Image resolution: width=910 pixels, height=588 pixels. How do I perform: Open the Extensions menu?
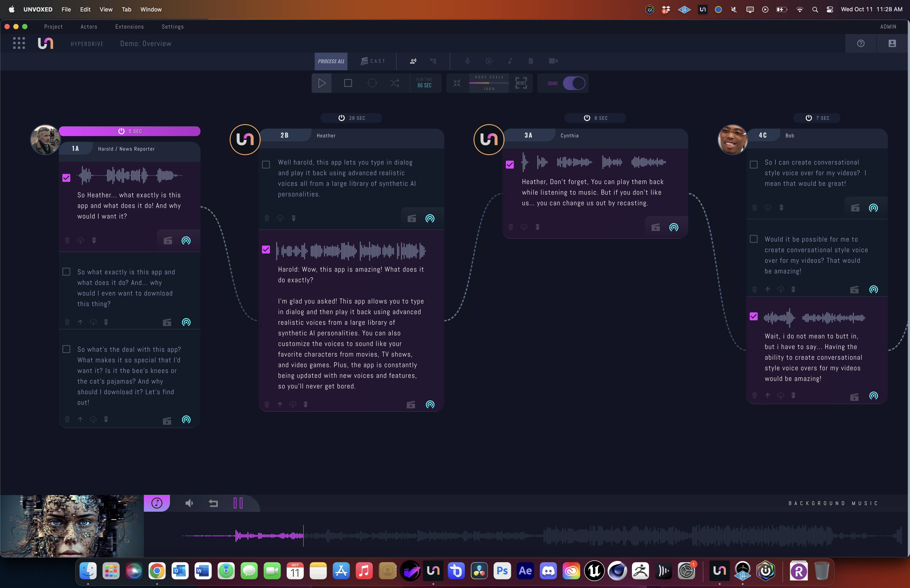coord(129,27)
